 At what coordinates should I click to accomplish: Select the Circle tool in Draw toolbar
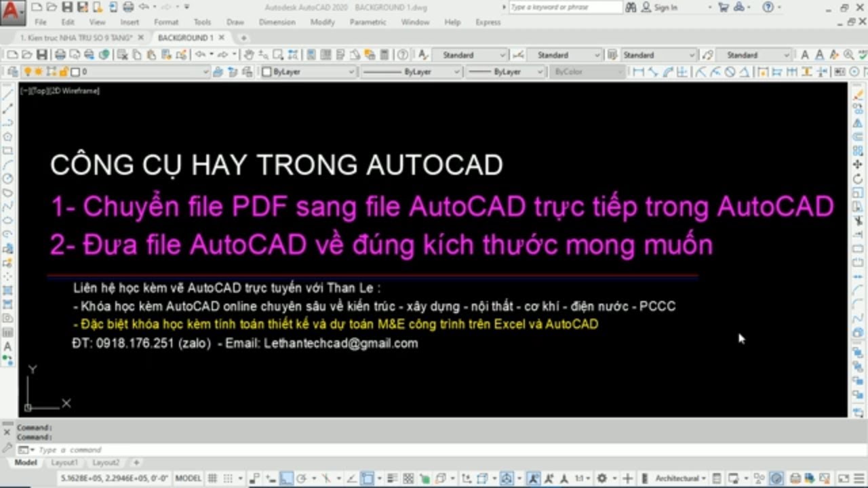pos(8,179)
